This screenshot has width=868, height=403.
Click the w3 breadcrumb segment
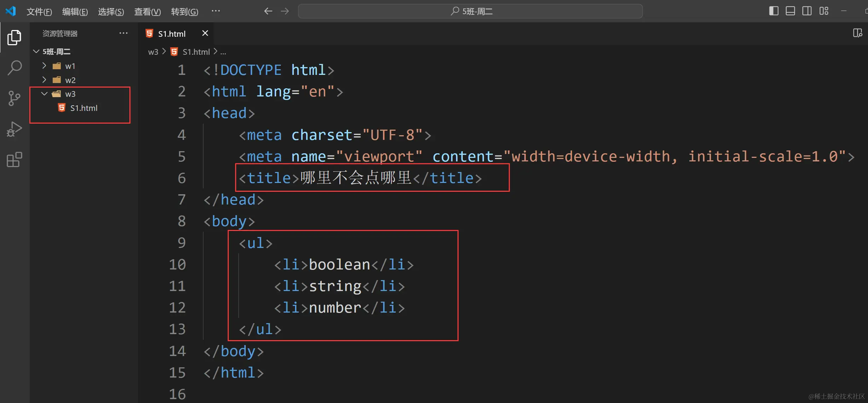coord(153,52)
